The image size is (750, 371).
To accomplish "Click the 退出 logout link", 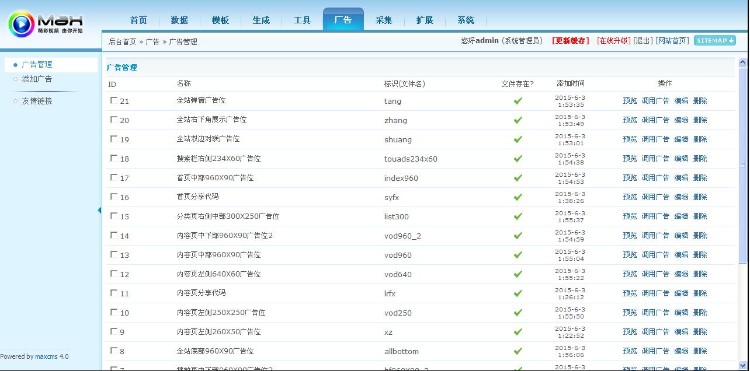I will pos(643,41).
